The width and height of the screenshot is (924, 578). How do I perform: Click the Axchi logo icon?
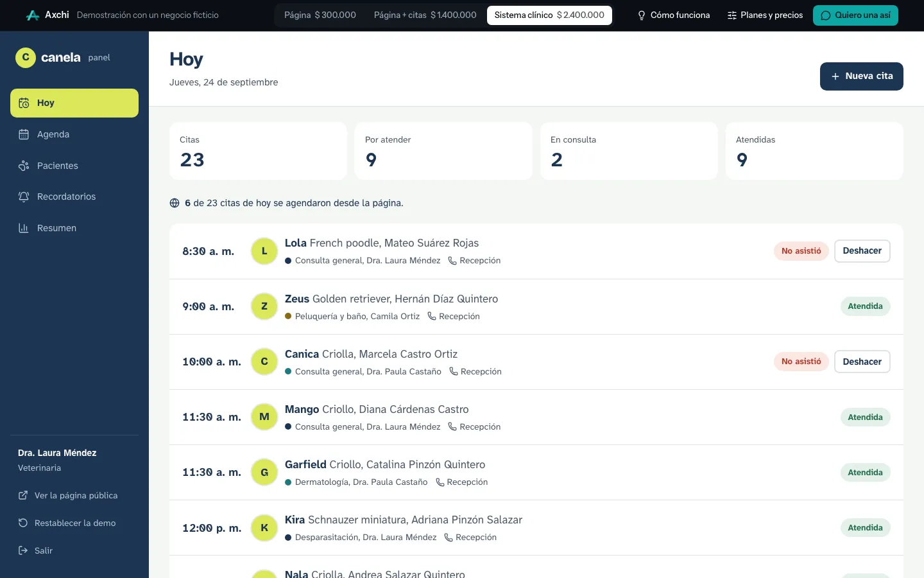tap(33, 15)
